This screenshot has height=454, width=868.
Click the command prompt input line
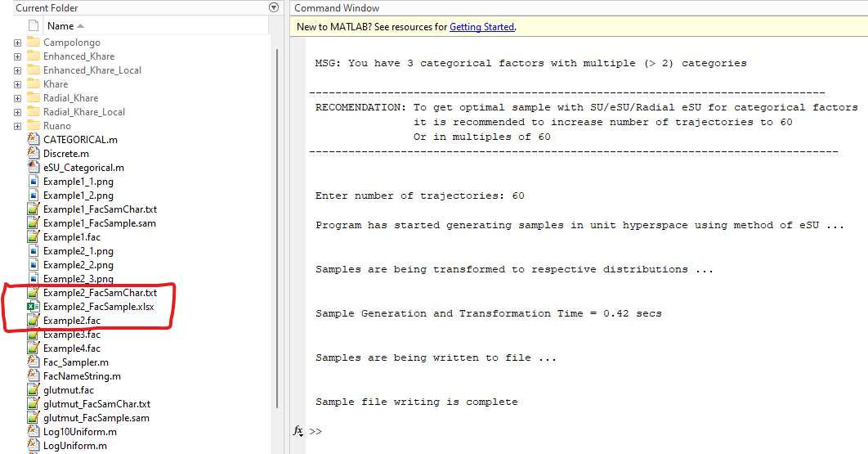point(572,431)
